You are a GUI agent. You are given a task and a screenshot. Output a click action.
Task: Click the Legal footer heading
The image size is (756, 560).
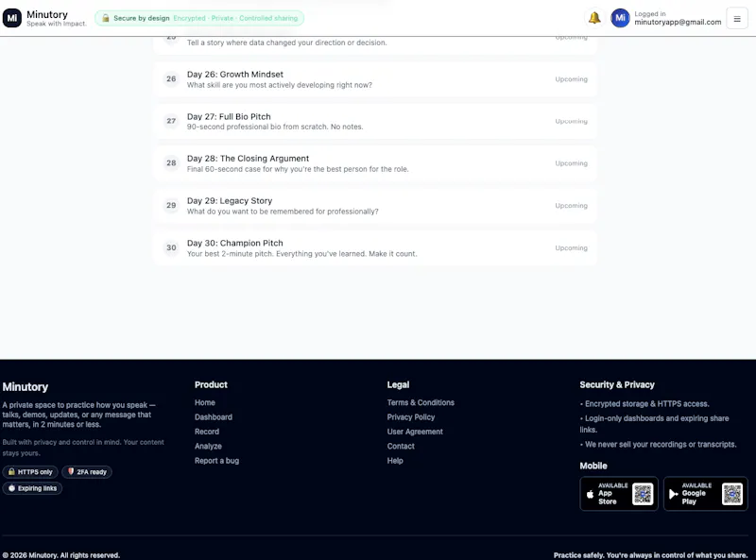click(398, 385)
